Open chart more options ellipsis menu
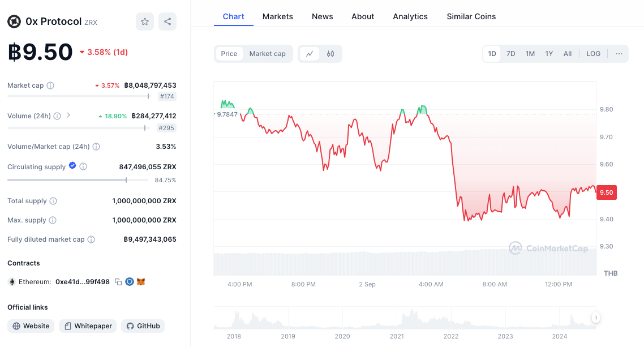The image size is (644, 347). (619, 54)
